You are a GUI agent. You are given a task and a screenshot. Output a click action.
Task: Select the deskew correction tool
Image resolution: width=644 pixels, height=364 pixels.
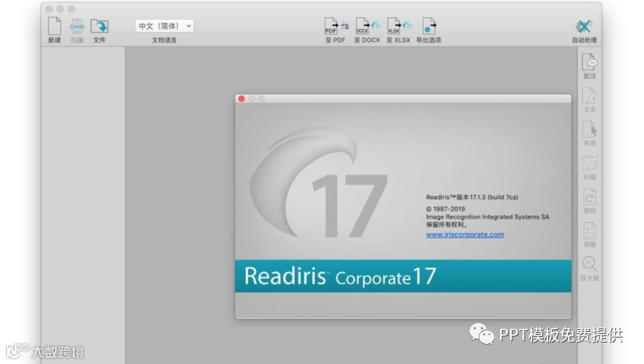pyautogui.click(x=590, y=163)
